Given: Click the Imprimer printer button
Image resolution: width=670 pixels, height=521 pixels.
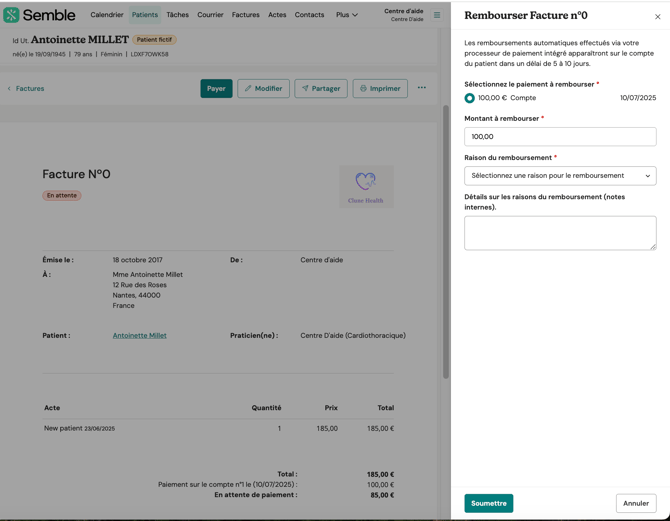Looking at the screenshot, I should 380,89.
